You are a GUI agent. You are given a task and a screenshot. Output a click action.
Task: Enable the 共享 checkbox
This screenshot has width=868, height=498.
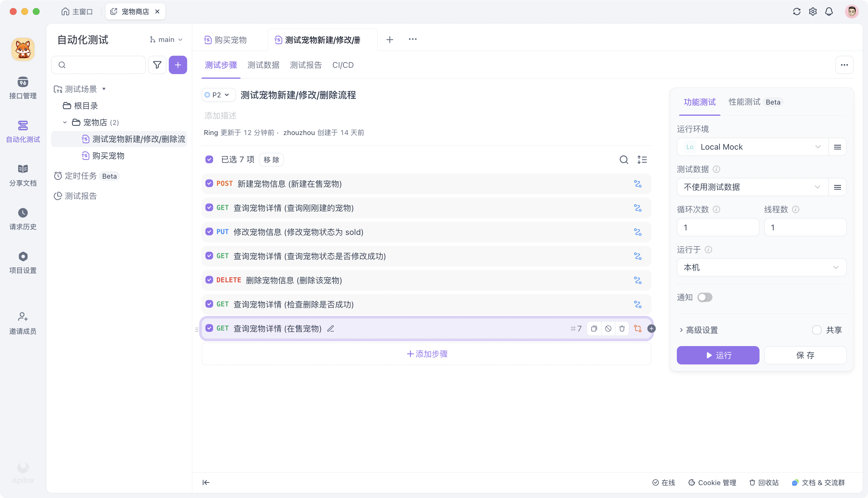(x=817, y=330)
